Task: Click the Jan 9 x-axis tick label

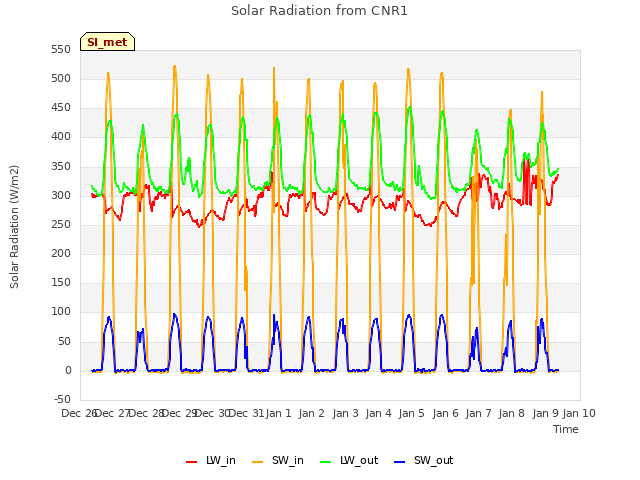Action: 545,413
